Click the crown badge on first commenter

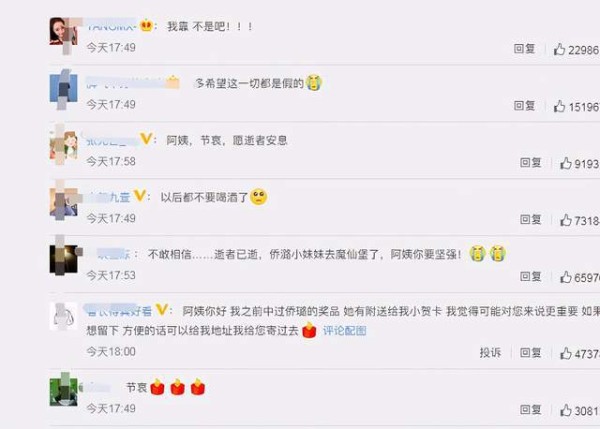coord(146,26)
